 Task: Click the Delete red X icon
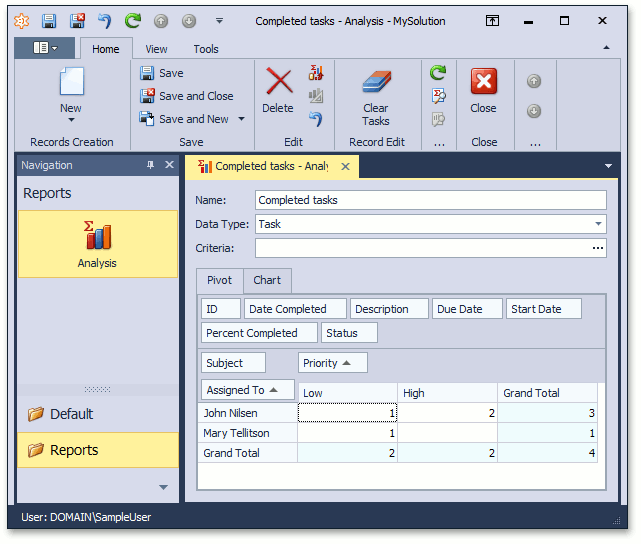[x=278, y=82]
